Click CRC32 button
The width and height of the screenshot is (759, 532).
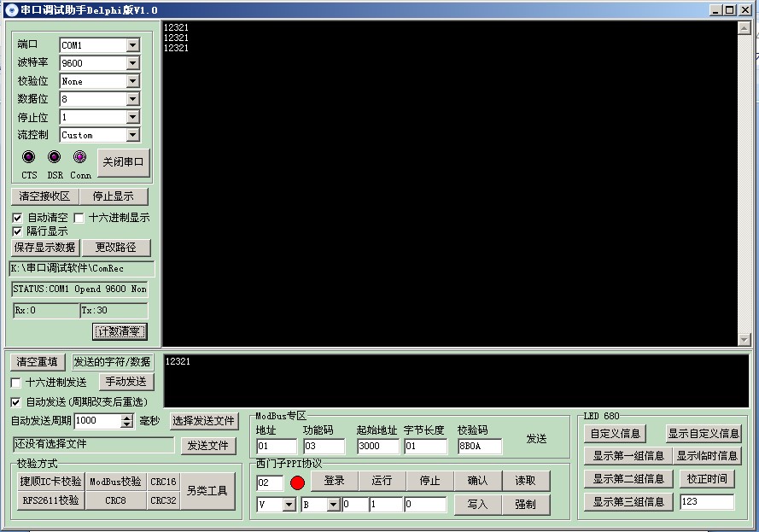(163, 500)
